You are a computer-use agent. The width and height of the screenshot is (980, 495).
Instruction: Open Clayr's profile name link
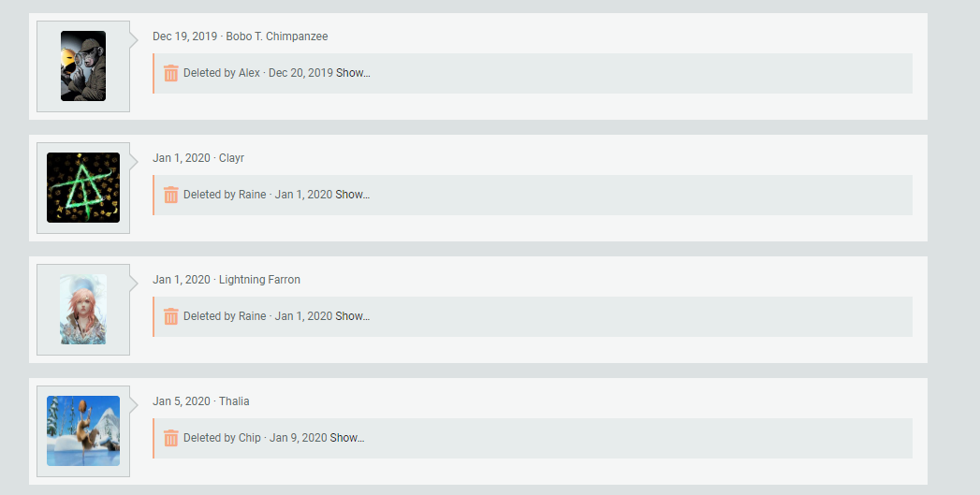tap(231, 158)
